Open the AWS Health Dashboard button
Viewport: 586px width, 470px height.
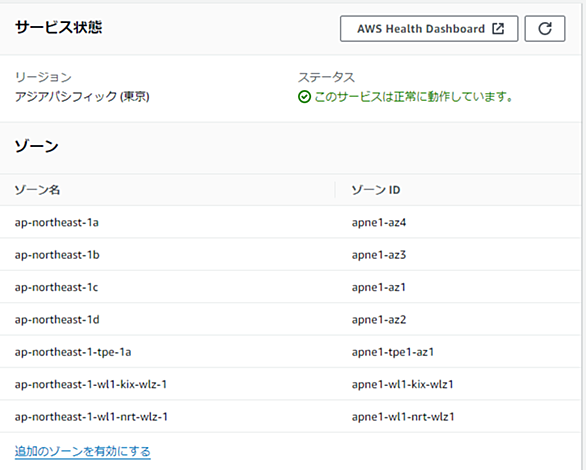[429, 28]
